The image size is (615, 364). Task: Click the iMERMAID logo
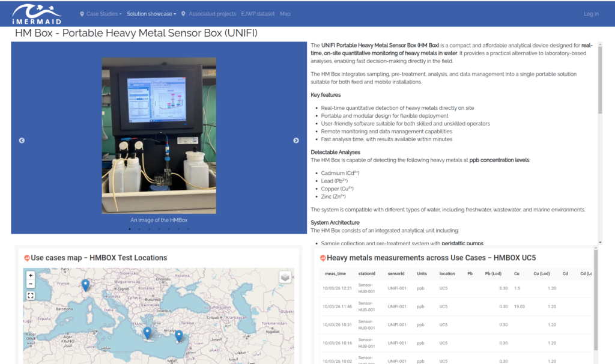pyautogui.click(x=37, y=14)
